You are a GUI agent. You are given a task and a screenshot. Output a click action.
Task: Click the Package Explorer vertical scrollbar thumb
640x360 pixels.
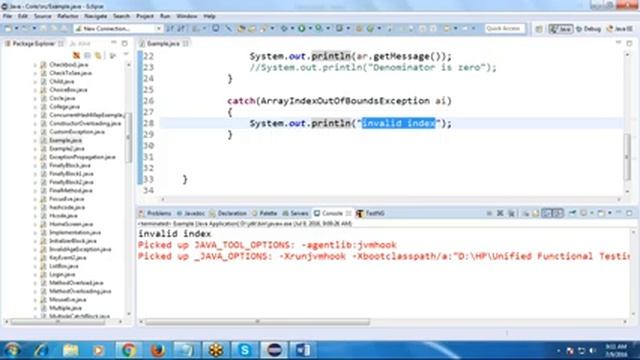point(129,138)
